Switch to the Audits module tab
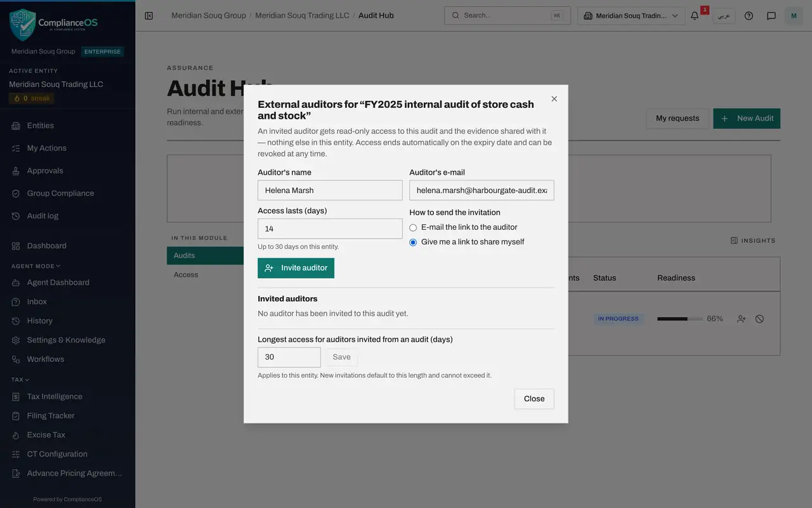812x508 pixels. (x=206, y=255)
